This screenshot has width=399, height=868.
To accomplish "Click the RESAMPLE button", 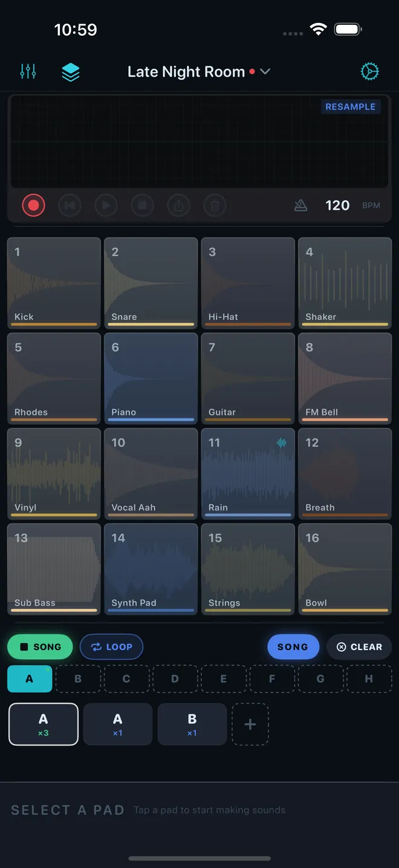I will [351, 107].
